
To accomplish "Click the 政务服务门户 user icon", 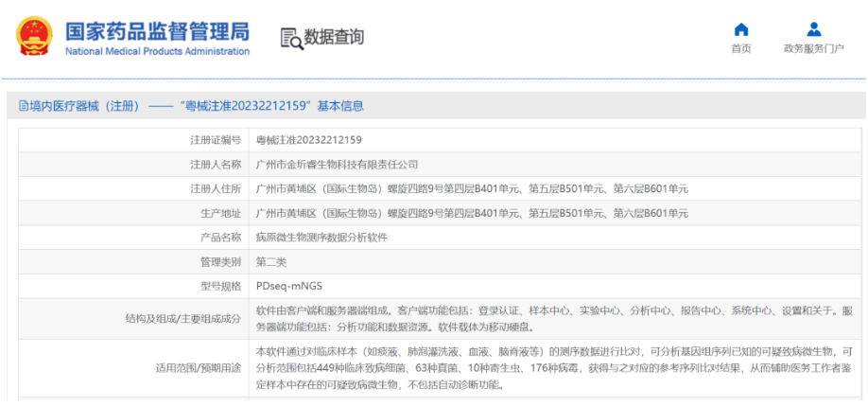I will [814, 29].
